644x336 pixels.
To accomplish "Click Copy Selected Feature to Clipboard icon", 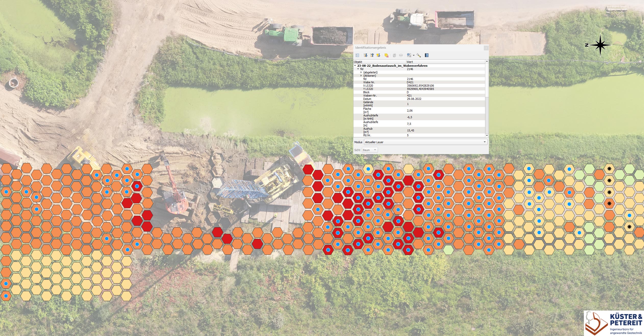I will click(394, 55).
